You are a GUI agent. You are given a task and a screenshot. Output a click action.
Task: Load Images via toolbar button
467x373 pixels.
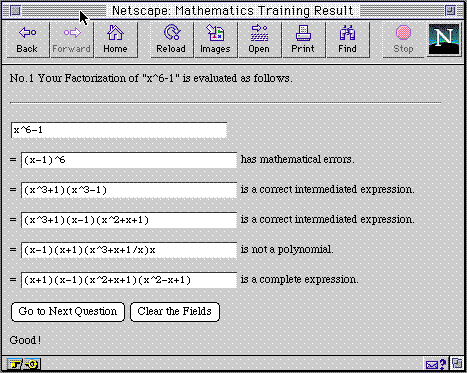[215, 40]
